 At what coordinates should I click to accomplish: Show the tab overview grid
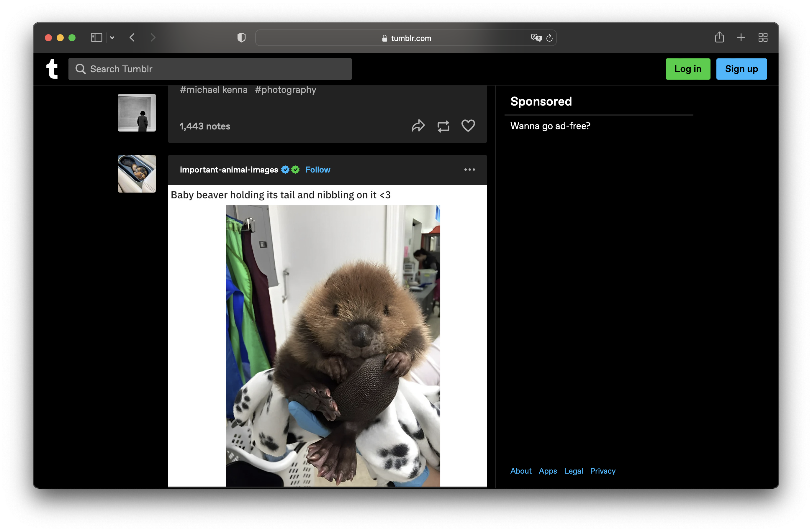pos(762,37)
